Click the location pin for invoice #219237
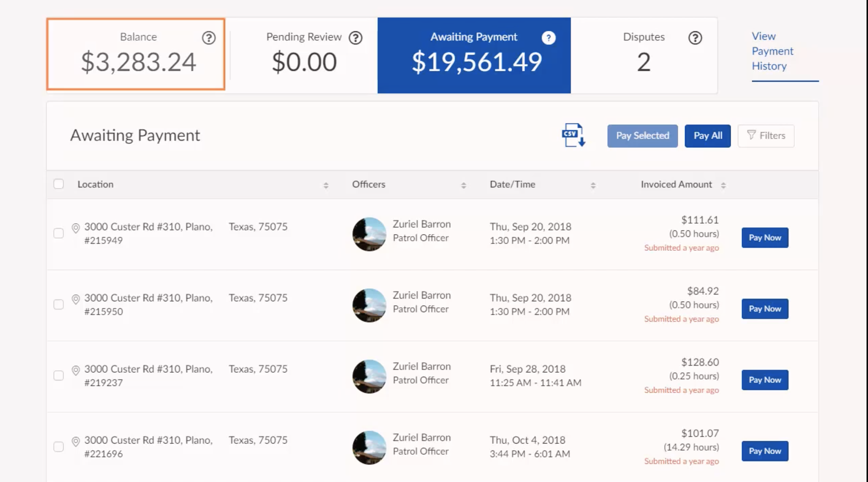 (x=76, y=371)
